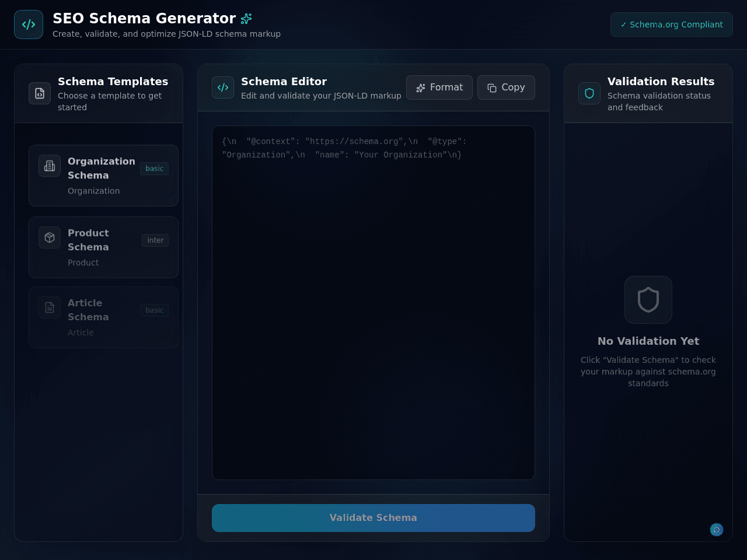
Task: Click the 'No Validation Yet' heading
Action: 648,341
